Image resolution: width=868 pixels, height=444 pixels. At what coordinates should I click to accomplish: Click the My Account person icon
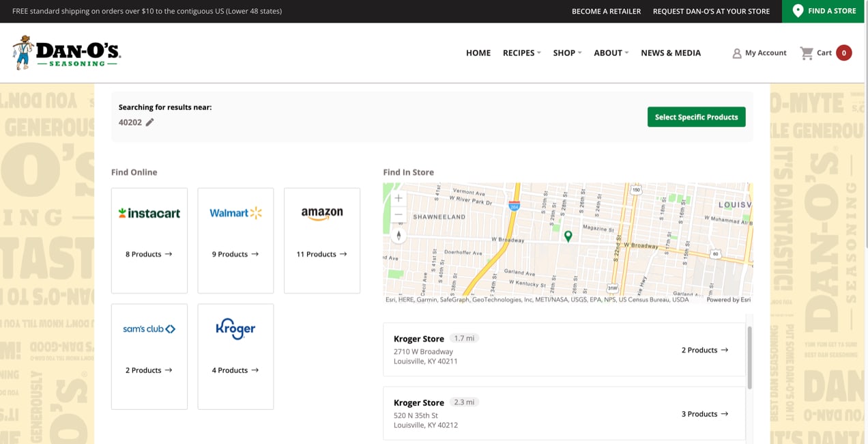(736, 53)
